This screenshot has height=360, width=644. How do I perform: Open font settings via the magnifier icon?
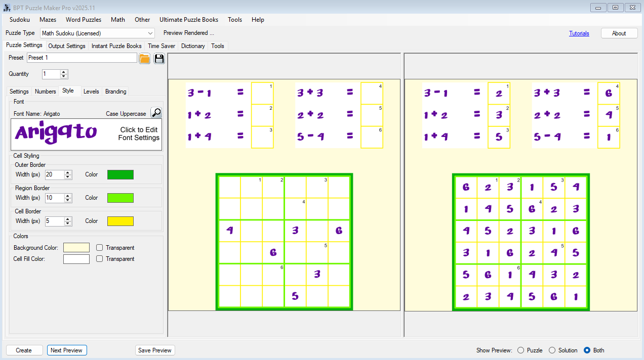click(156, 112)
